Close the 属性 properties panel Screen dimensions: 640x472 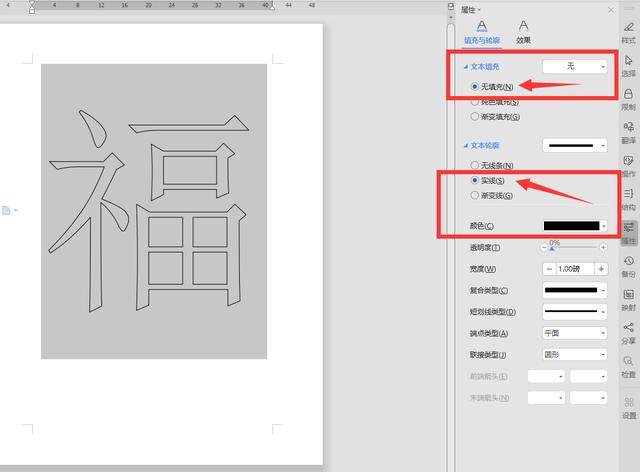pyautogui.click(x=611, y=10)
